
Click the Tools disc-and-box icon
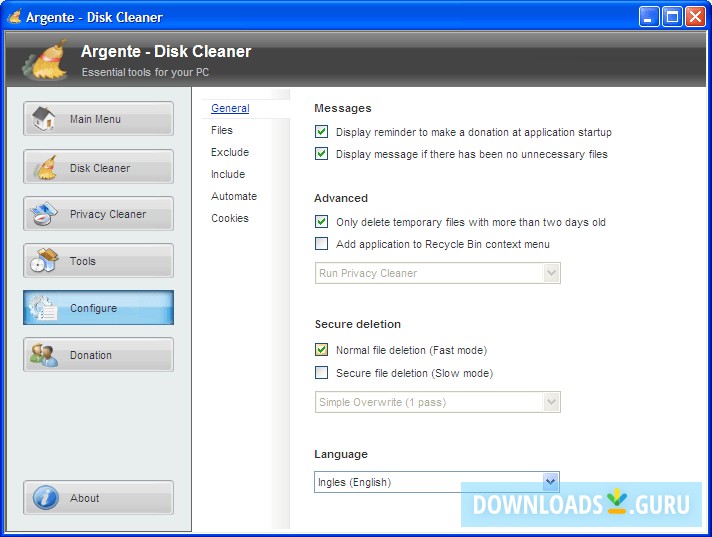coord(44,261)
